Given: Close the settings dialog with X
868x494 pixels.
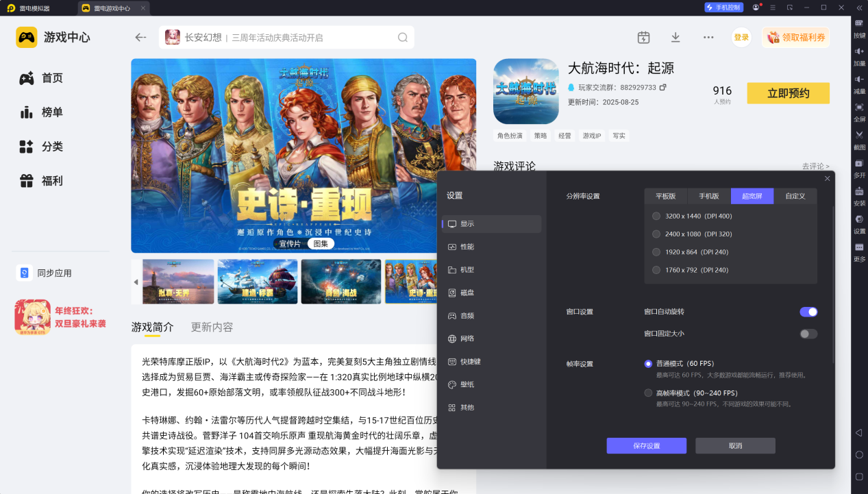Looking at the screenshot, I should (x=827, y=179).
